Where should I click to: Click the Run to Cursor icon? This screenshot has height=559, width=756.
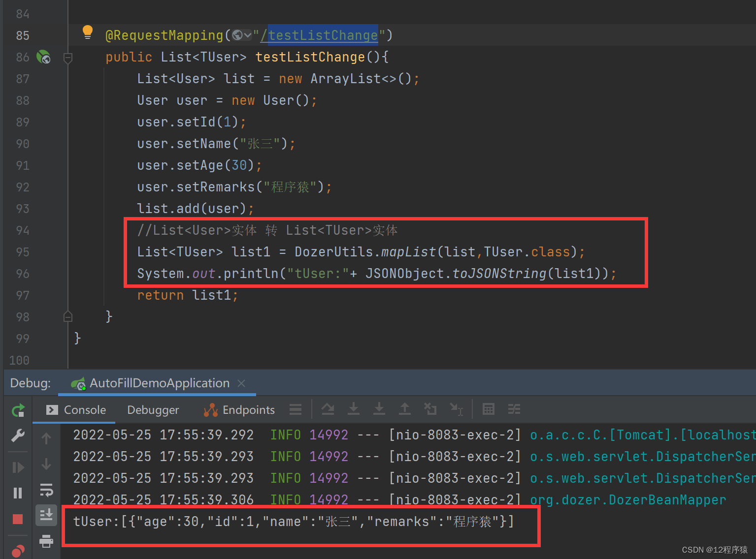point(457,409)
